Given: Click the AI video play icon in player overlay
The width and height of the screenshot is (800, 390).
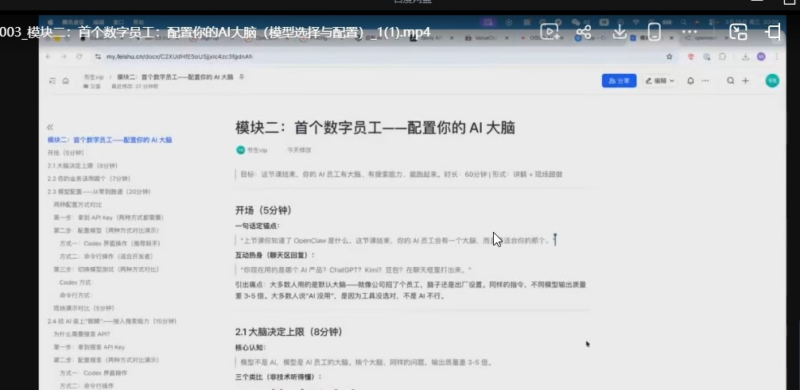Looking at the screenshot, I should click(549, 32).
